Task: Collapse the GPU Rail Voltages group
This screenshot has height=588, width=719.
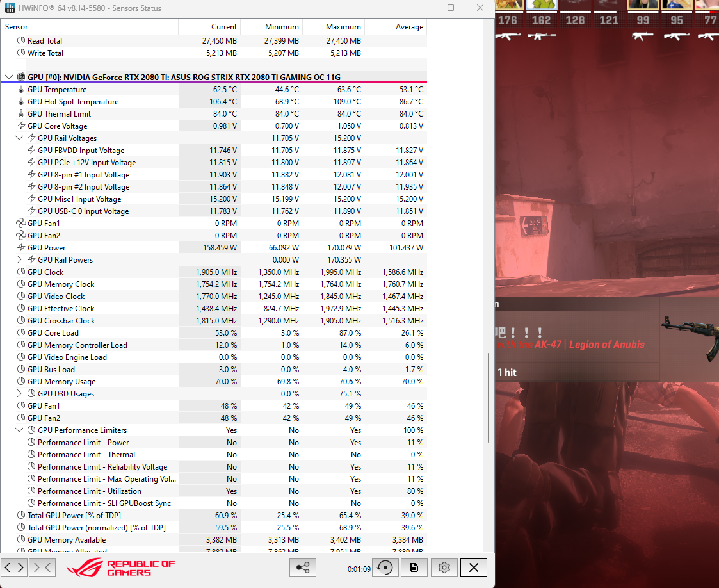Action: coord(19,138)
